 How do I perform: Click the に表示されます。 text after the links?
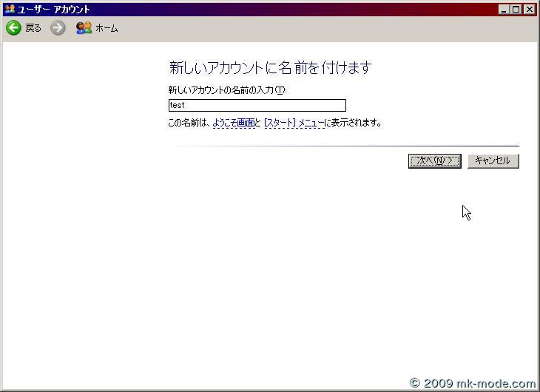click(353, 123)
